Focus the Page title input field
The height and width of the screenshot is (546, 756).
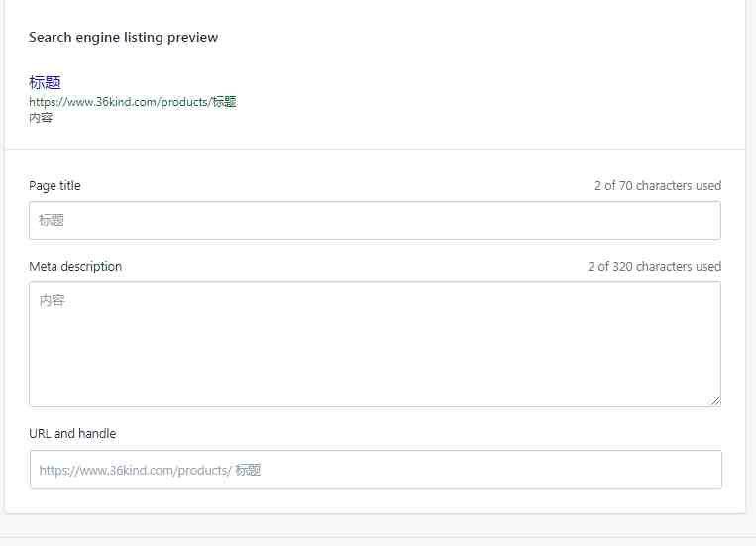click(x=375, y=220)
